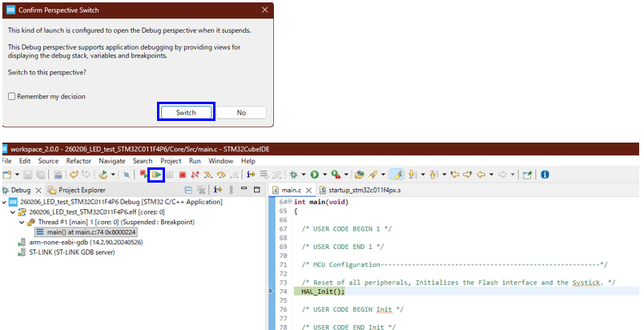644x330 pixels.
Task: Toggle the highlighter Mark Occurrences icon
Action: (395, 174)
